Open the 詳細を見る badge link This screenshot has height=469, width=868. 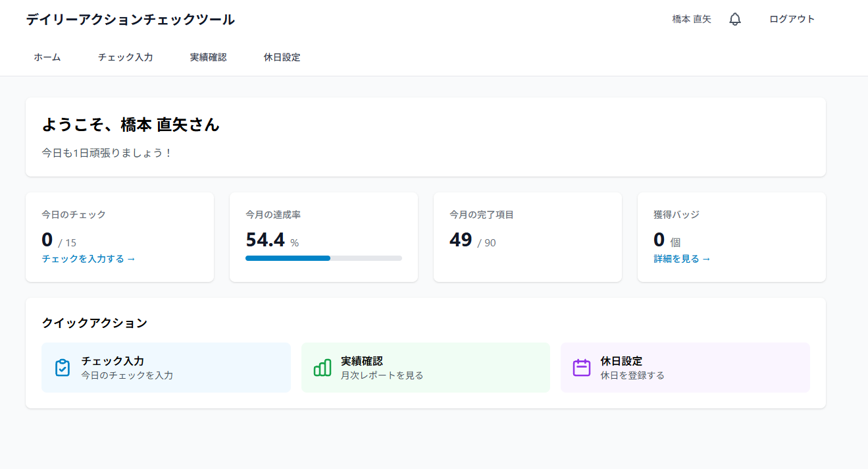tap(682, 259)
